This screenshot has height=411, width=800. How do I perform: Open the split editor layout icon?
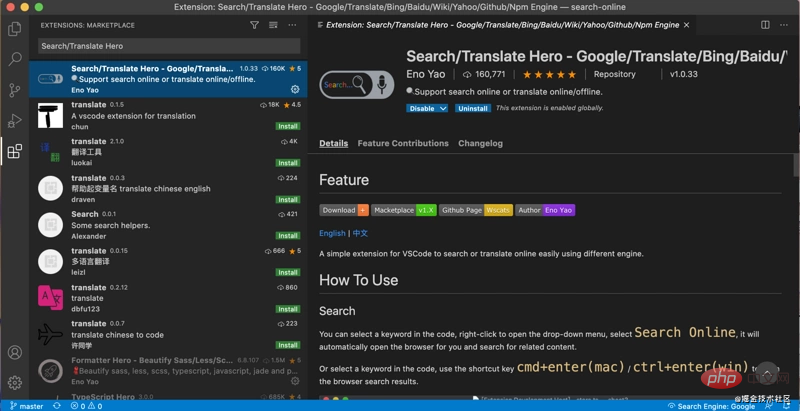coord(765,25)
